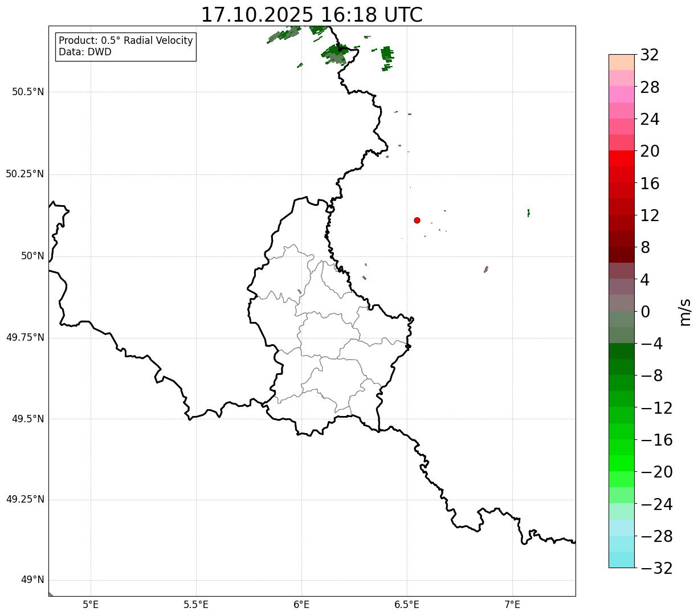This screenshot has width=698, height=616.
Task: Click colorbar tick value 16
Action: pos(650,183)
